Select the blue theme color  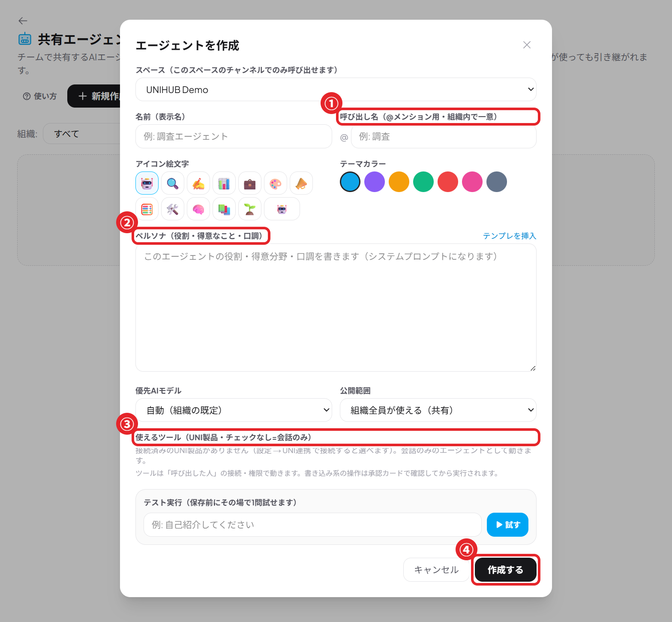click(x=350, y=182)
